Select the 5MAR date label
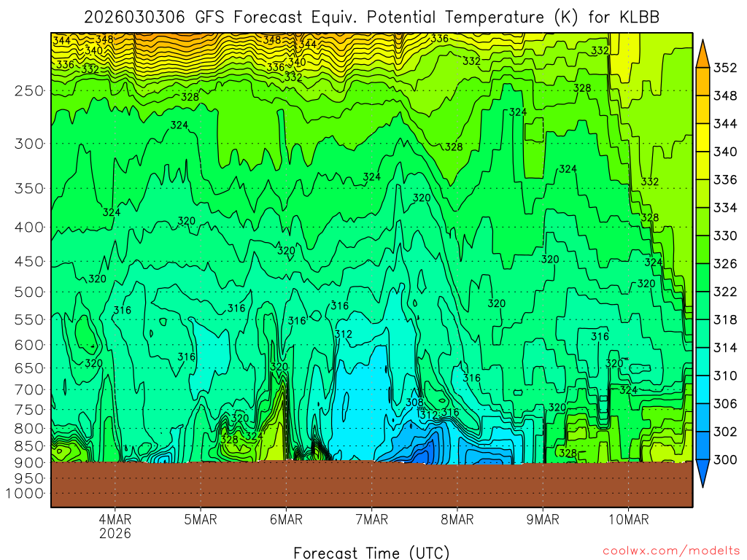747x560 pixels. pos(201,519)
